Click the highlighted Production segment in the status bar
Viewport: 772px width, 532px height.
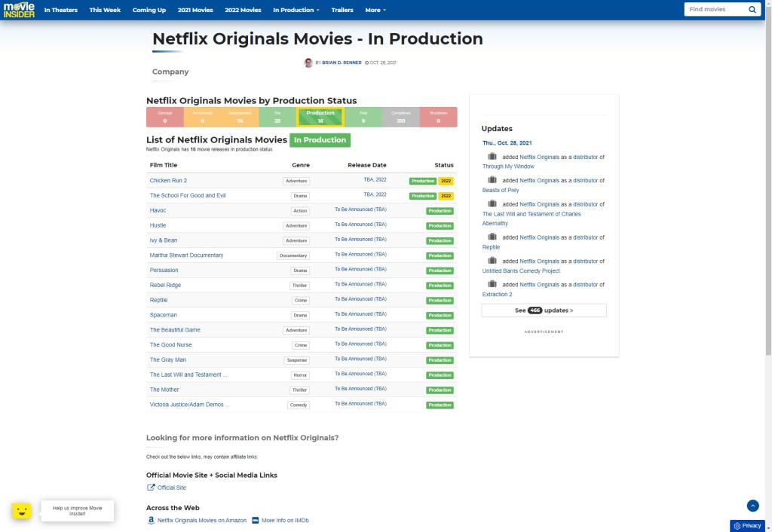click(x=321, y=117)
